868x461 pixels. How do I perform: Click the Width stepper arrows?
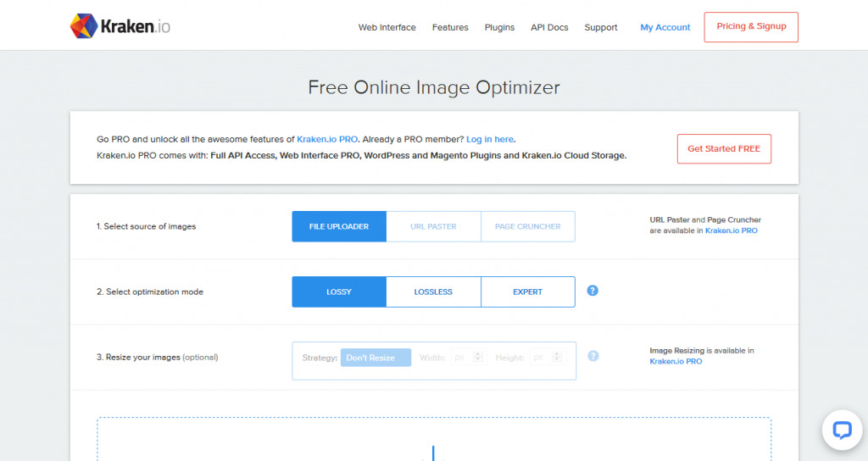(x=478, y=357)
